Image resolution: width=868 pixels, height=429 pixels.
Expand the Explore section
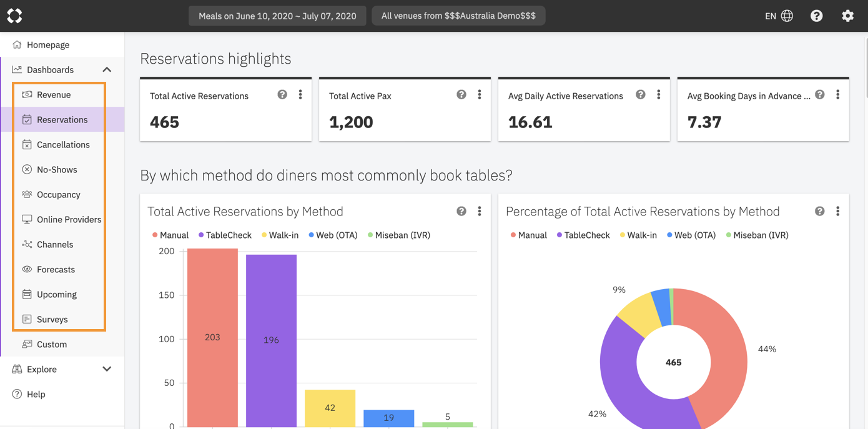point(107,369)
